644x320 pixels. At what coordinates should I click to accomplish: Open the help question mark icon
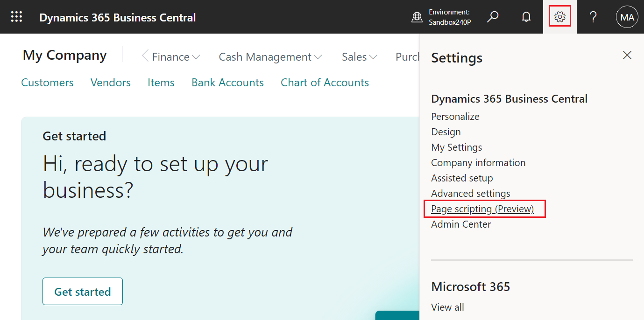click(593, 16)
